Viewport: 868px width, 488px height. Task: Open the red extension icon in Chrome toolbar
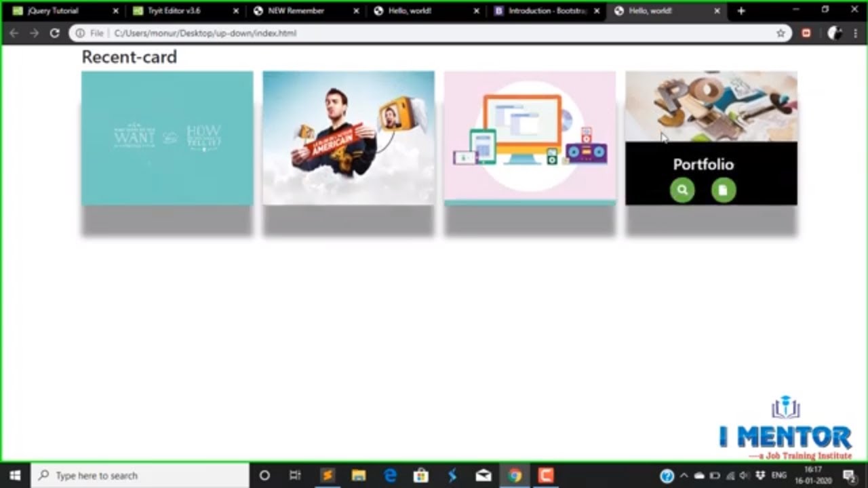[806, 33]
